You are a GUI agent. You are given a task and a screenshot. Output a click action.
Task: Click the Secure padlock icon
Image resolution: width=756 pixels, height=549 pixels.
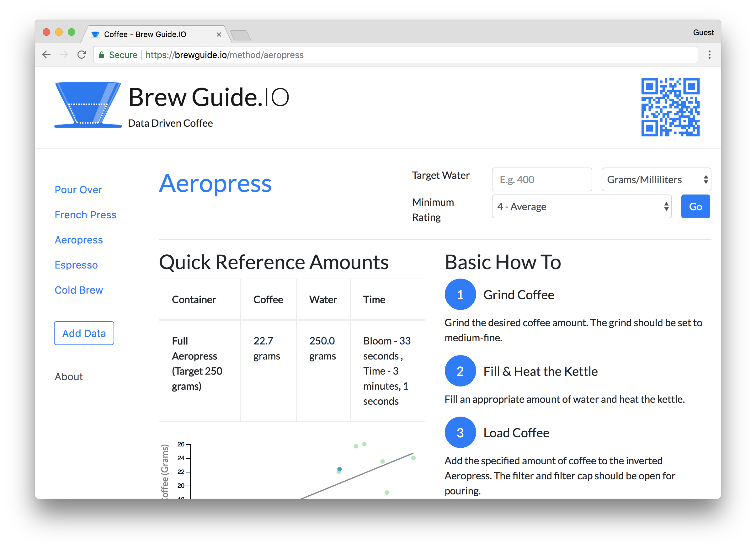102,55
